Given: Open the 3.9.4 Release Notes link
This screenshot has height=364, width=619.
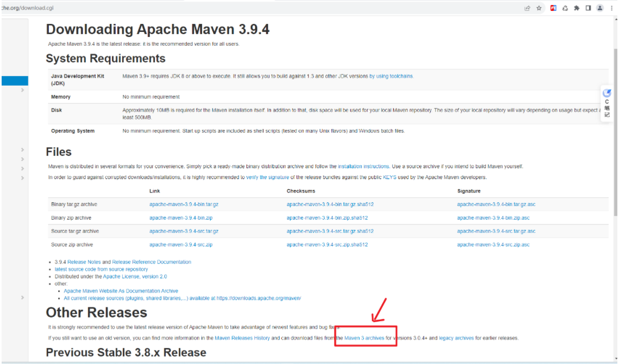Looking at the screenshot, I should 84,262.
